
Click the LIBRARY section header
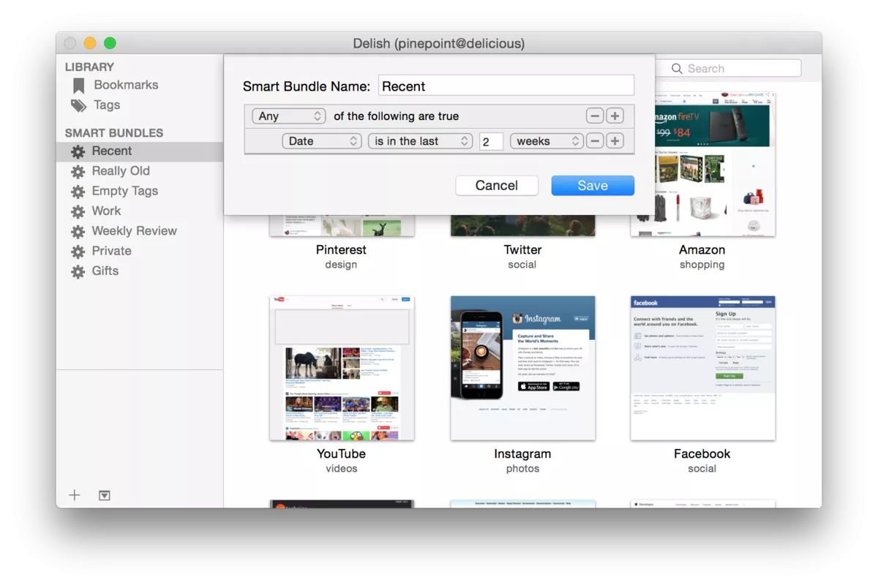89,67
